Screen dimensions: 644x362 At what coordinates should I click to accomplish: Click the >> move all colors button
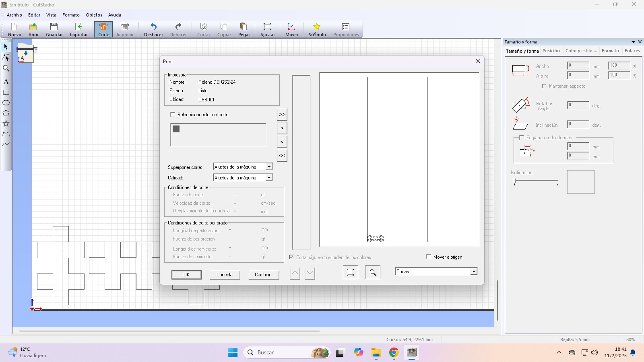[282, 114]
